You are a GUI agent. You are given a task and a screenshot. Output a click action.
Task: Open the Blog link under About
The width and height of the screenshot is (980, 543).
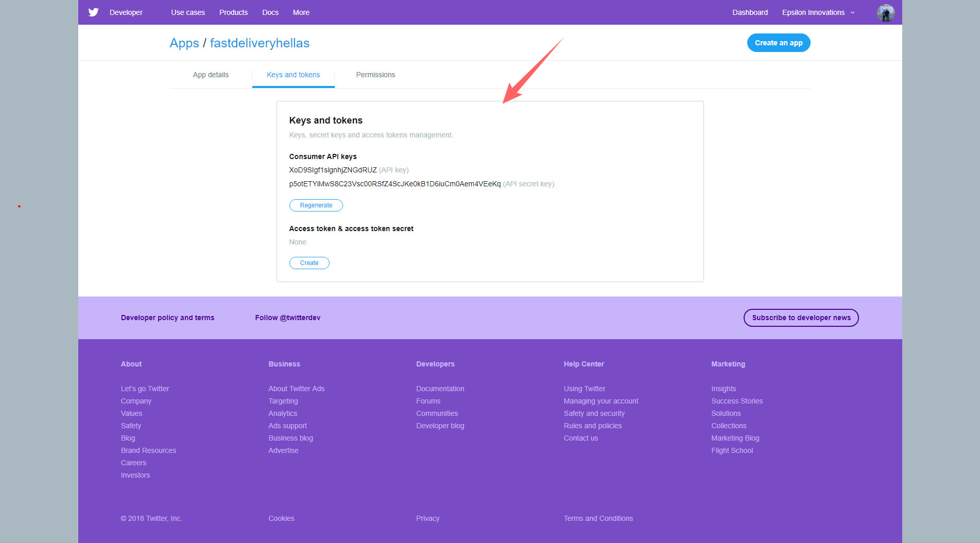tap(128, 438)
